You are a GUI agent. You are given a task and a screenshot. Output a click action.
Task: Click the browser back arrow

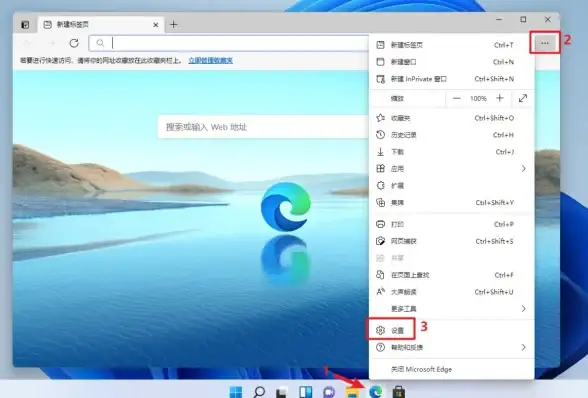27,43
